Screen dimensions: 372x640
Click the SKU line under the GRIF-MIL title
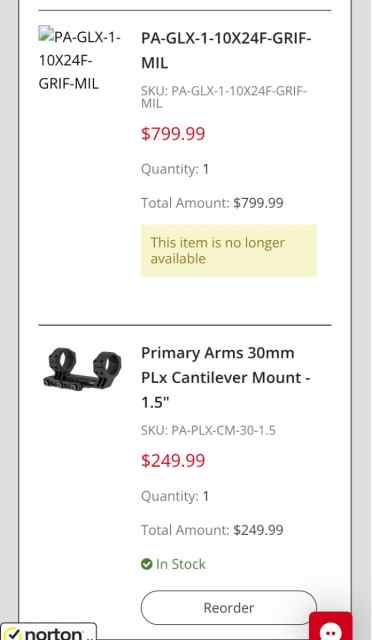point(224,97)
